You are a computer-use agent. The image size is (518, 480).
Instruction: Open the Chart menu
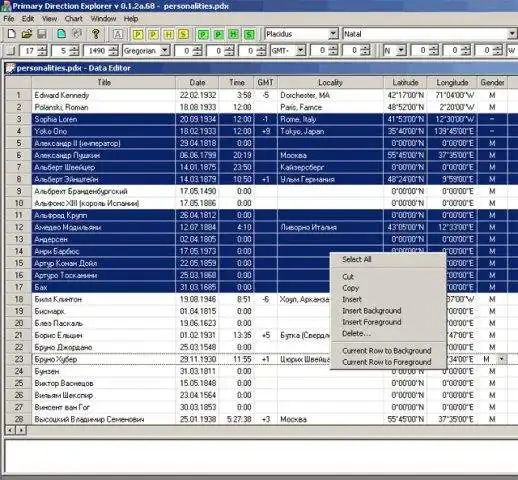coord(73,19)
